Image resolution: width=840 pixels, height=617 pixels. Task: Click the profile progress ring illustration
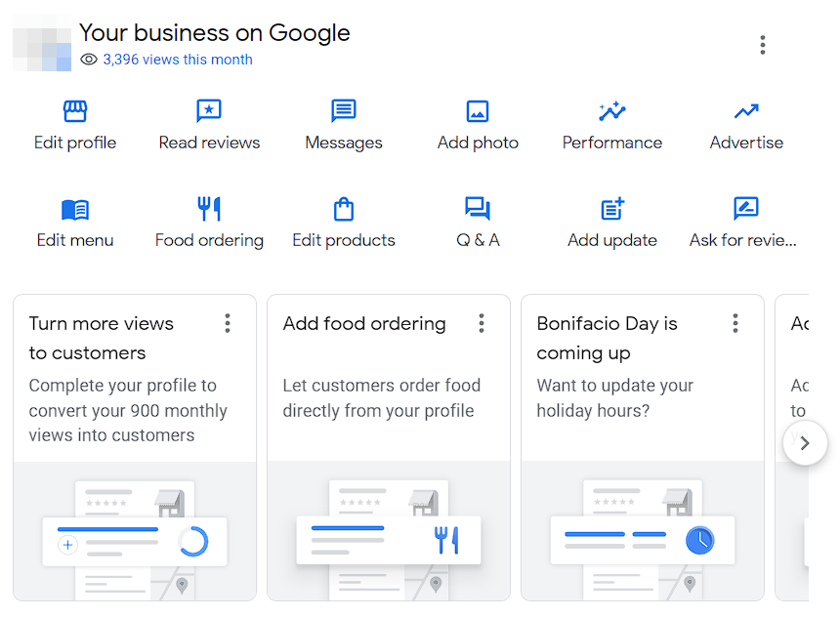193,542
